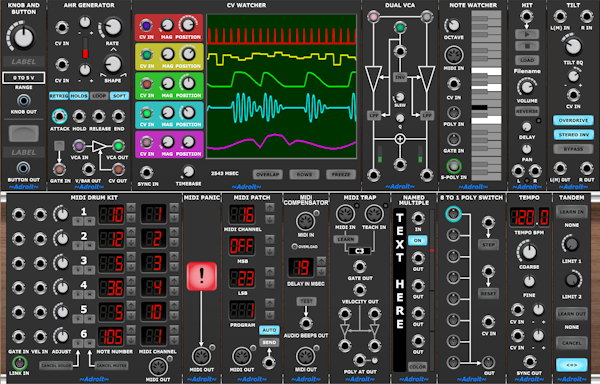Image resolution: width=600 pixels, height=384 pixels.
Task: Click the BUTTON OUT jack
Action: [x=23, y=168]
